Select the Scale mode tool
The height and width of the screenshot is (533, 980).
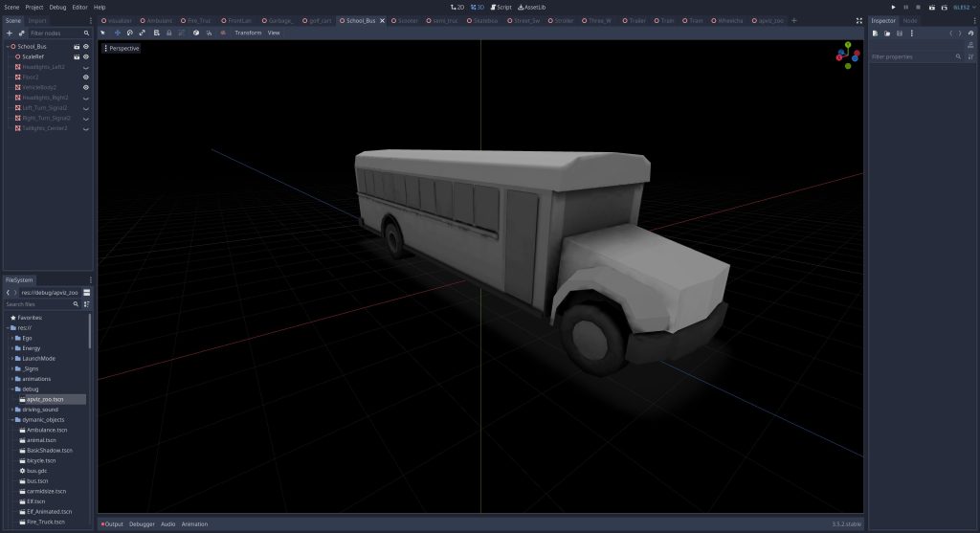(143, 33)
